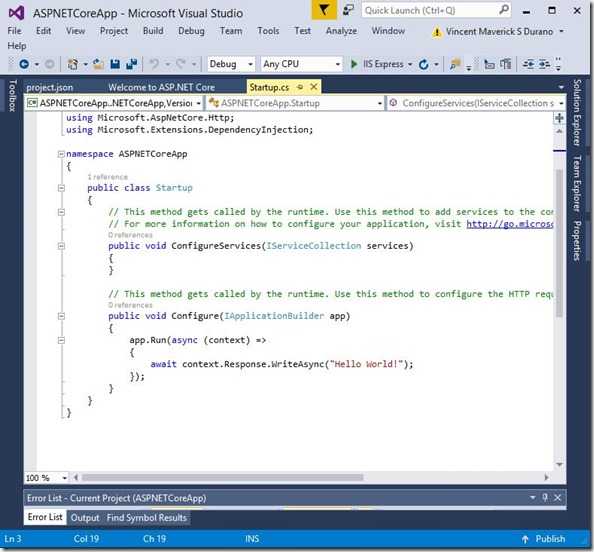Pin the Startup.cs tab
Screen dimensions: 594x552
pyautogui.click(x=300, y=87)
